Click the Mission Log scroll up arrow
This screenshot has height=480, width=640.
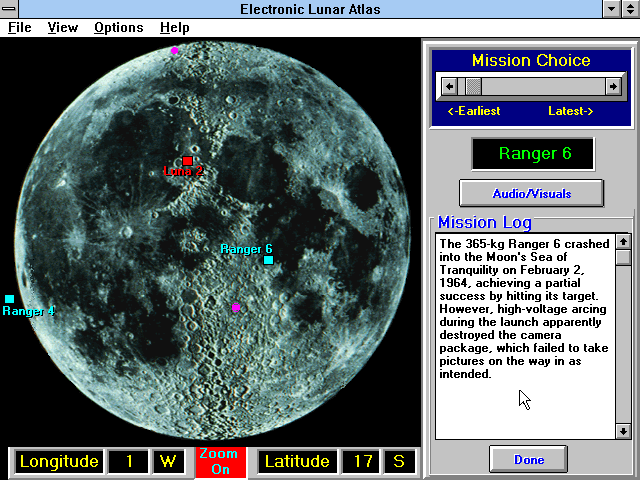click(623, 242)
